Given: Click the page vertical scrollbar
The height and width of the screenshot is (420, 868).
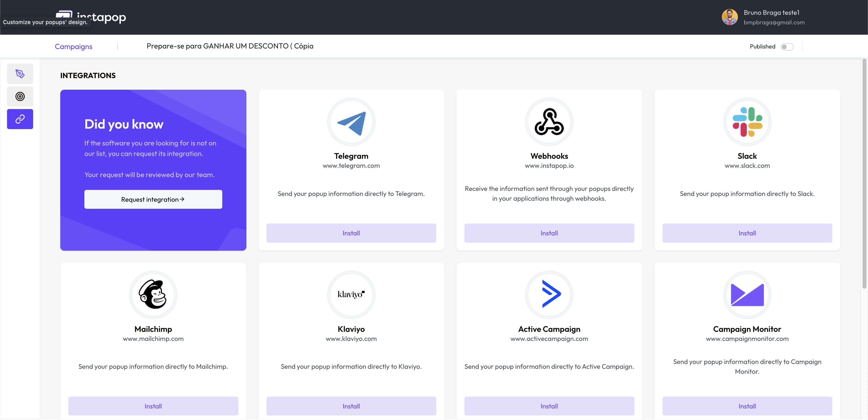Looking at the screenshot, I should tap(864, 174).
